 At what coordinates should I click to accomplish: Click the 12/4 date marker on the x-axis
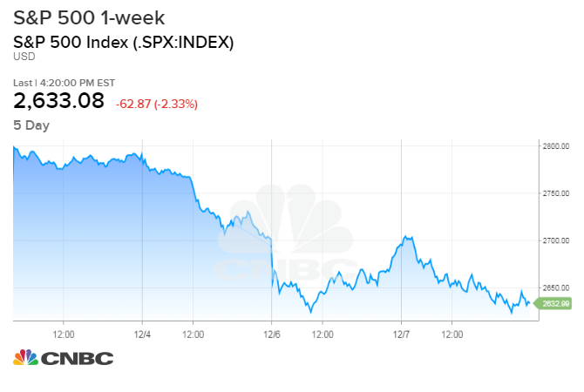pyautogui.click(x=142, y=334)
